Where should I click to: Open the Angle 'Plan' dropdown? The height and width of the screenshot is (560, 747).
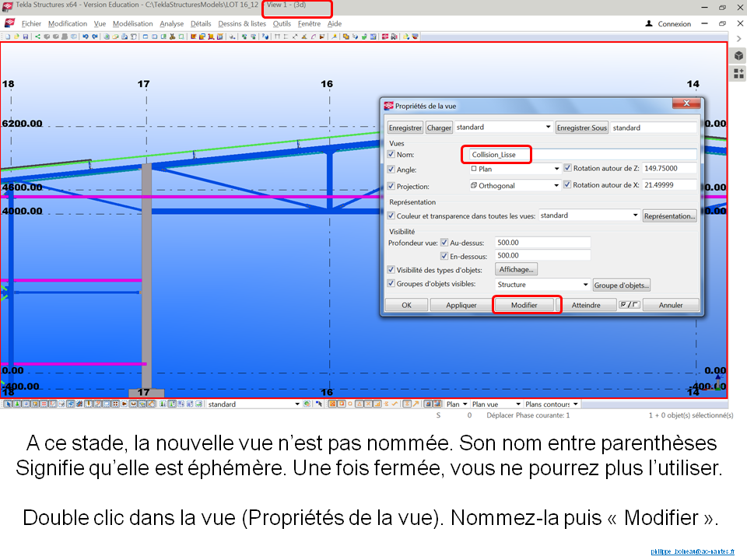coord(556,169)
